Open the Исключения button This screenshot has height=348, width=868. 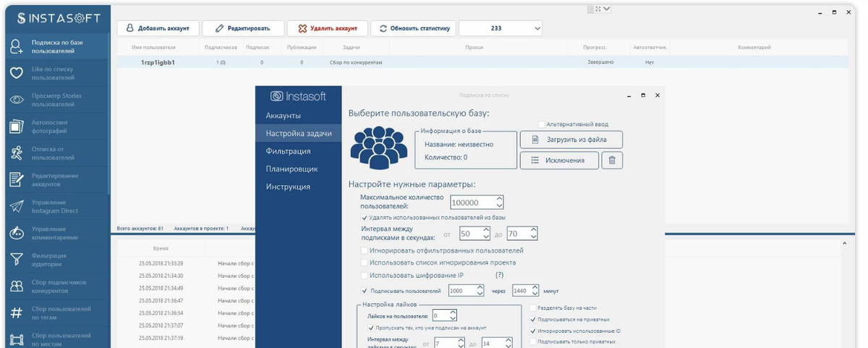click(559, 160)
